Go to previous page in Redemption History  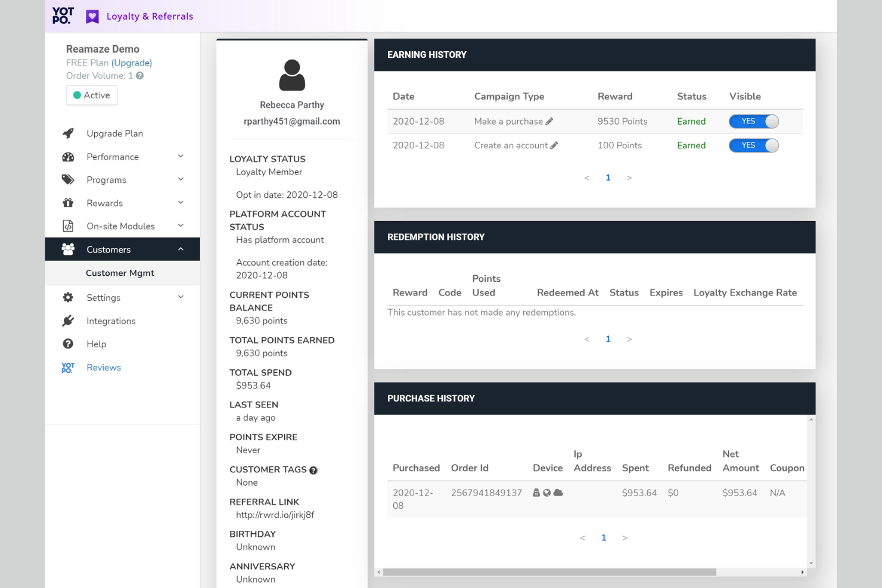pyautogui.click(x=587, y=340)
